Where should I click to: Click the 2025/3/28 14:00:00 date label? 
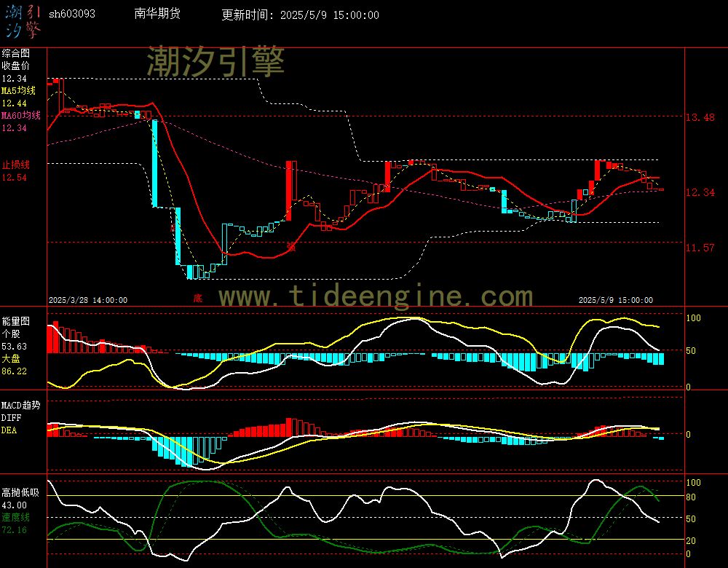88,300
